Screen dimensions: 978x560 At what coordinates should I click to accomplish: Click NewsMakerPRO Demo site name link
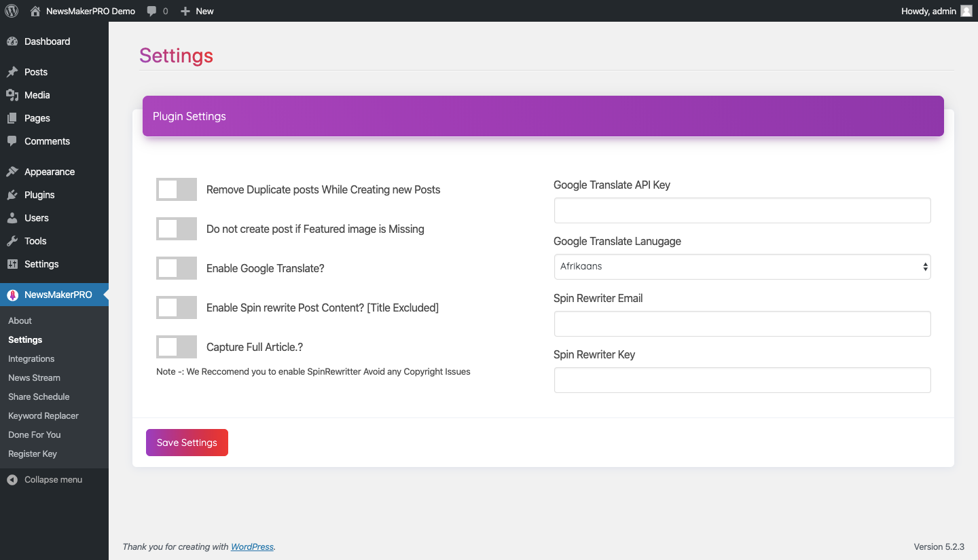click(x=90, y=11)
